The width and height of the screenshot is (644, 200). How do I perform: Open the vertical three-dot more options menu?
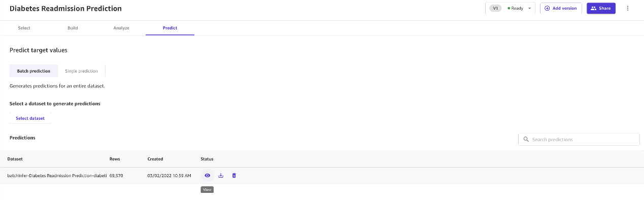point(628,8)
